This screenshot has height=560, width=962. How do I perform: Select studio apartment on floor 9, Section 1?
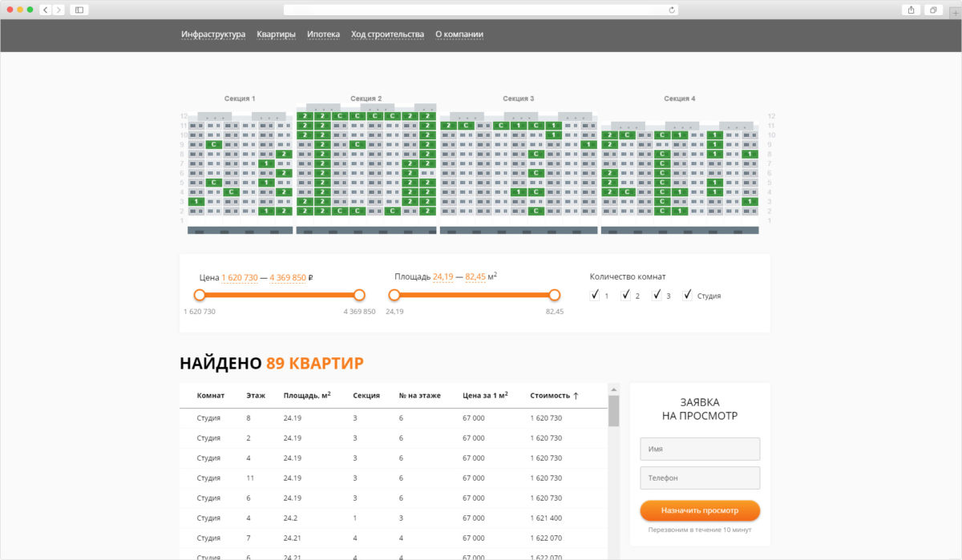point(213,144)
